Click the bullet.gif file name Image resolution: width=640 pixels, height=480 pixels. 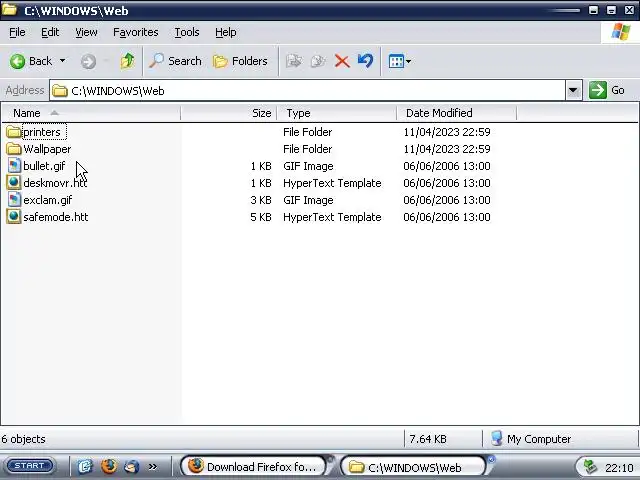coord(44,166)
